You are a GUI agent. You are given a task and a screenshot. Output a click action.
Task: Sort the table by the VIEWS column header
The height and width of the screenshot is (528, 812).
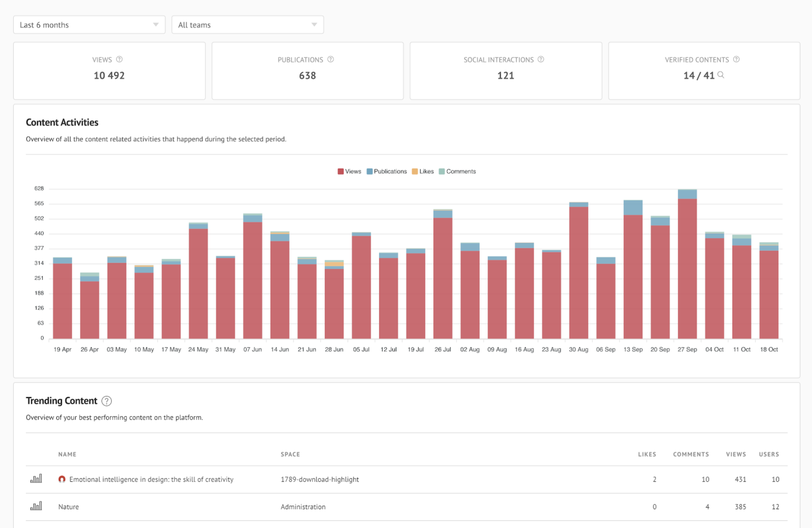(736, 454)
